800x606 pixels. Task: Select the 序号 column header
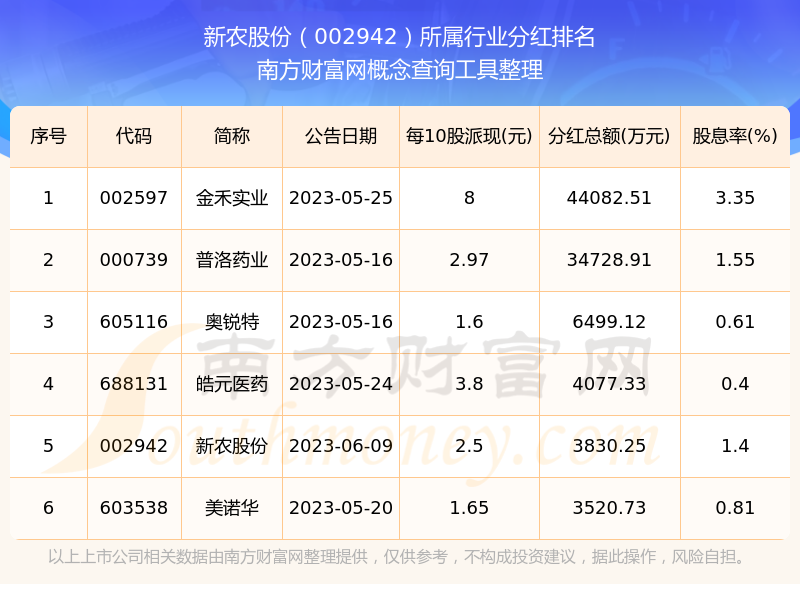point(48,136)
